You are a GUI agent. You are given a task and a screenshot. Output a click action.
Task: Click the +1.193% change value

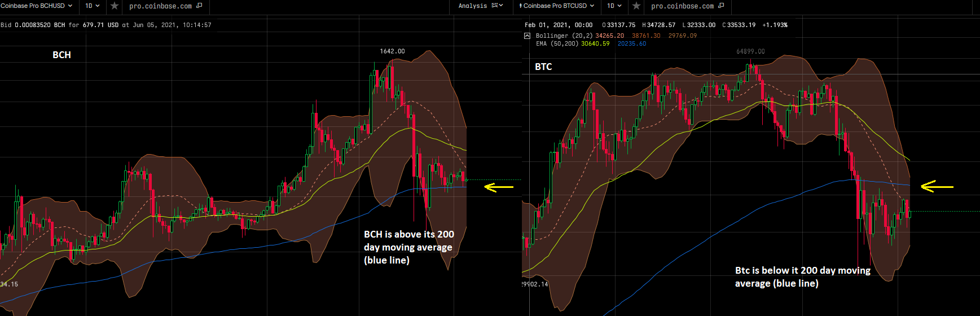[x=775, y=25]
